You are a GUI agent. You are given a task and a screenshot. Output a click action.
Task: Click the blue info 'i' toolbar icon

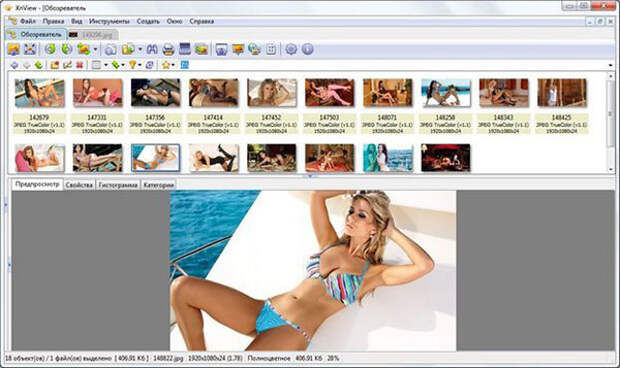308,49
